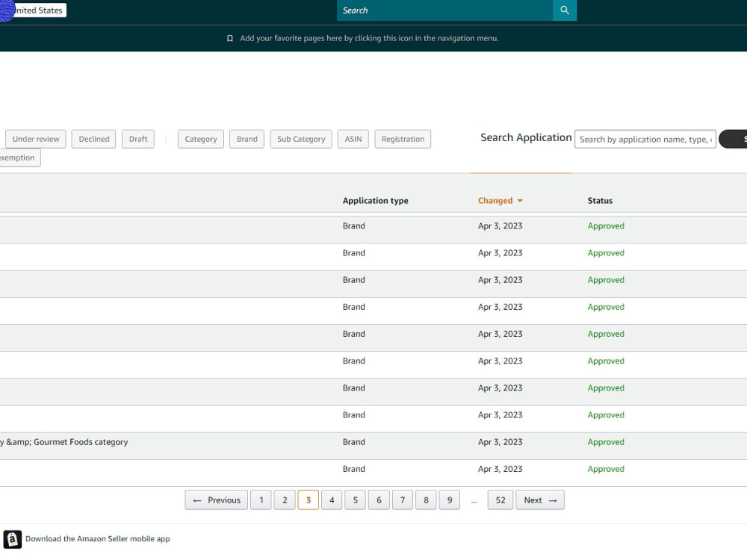The height and width of the screenshot is (560, 747).
Task: Filter by Under review status
Action: tap(36, 139)
